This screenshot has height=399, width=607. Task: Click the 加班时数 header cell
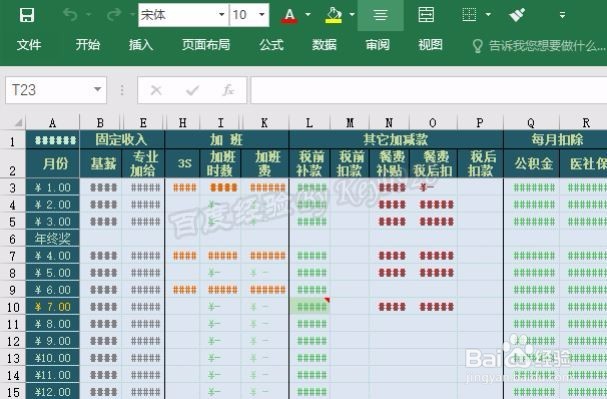point(220,163)
